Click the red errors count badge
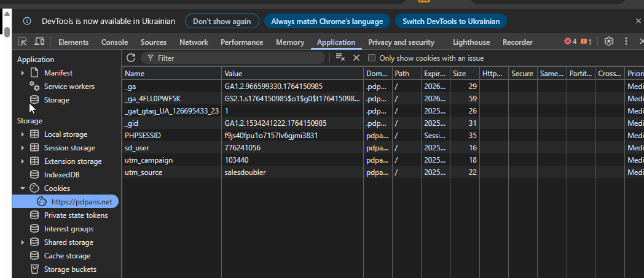The width and height of the screenshot is (644, 278). 570,42
